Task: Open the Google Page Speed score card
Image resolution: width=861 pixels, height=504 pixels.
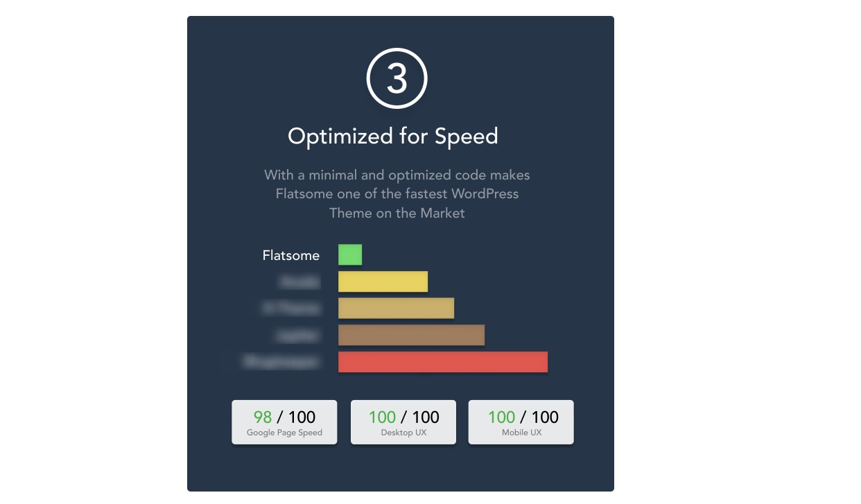Action: 284,422
